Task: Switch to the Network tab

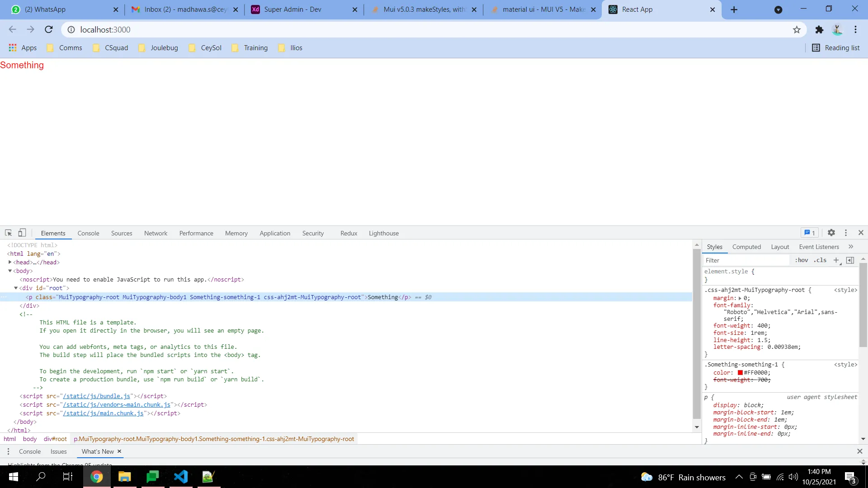Action: point(156,233)
